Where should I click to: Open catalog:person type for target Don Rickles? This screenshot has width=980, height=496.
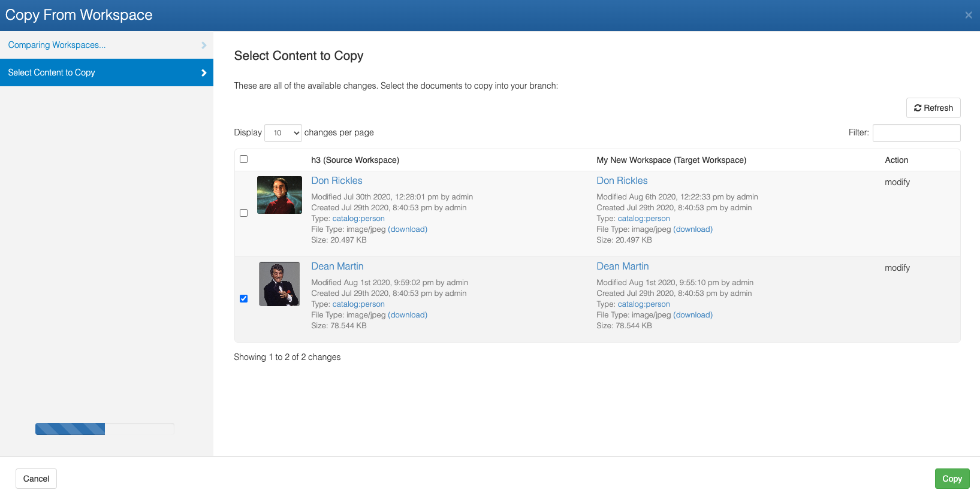tap(644, 219)
